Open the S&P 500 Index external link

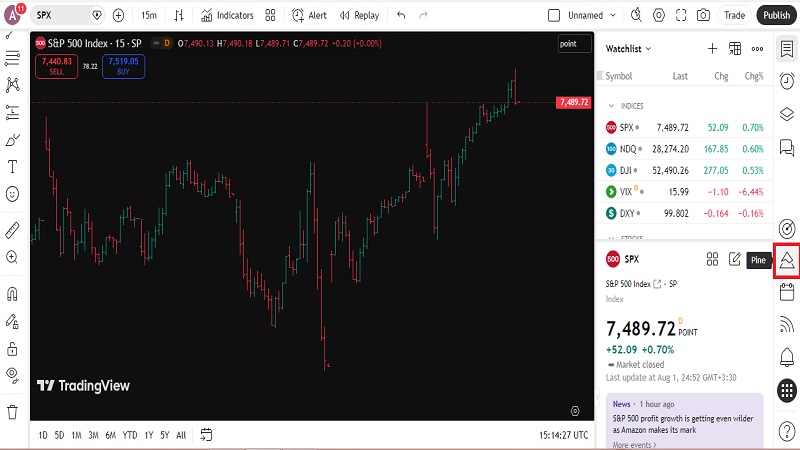point(657,284)
